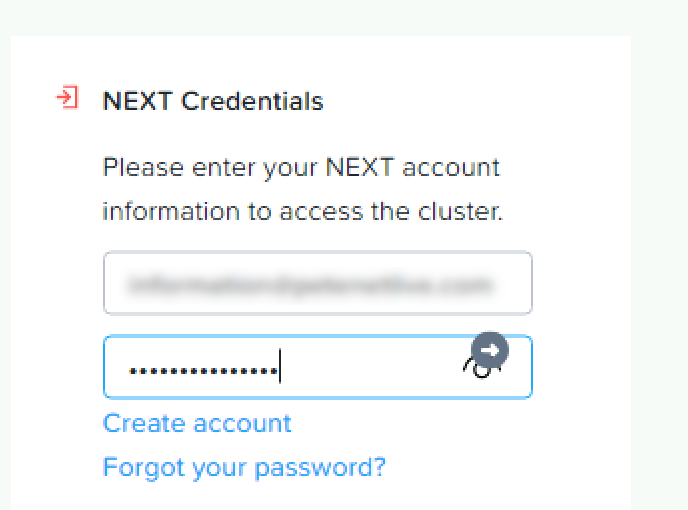Log in with the right-arrow button
Viewport: 688px width, 510px height.
[x=490, y=350]
